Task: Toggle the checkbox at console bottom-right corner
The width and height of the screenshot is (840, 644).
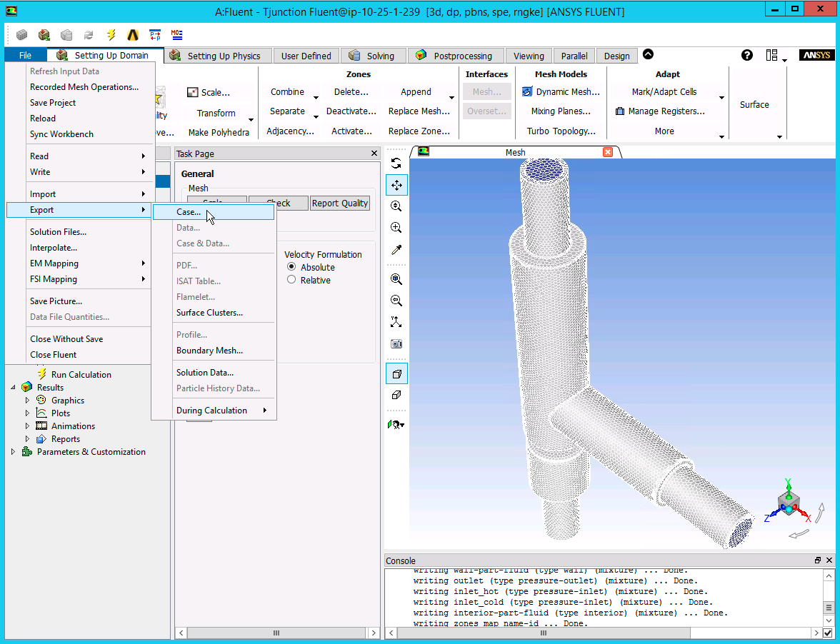Action: coord(829,633)
